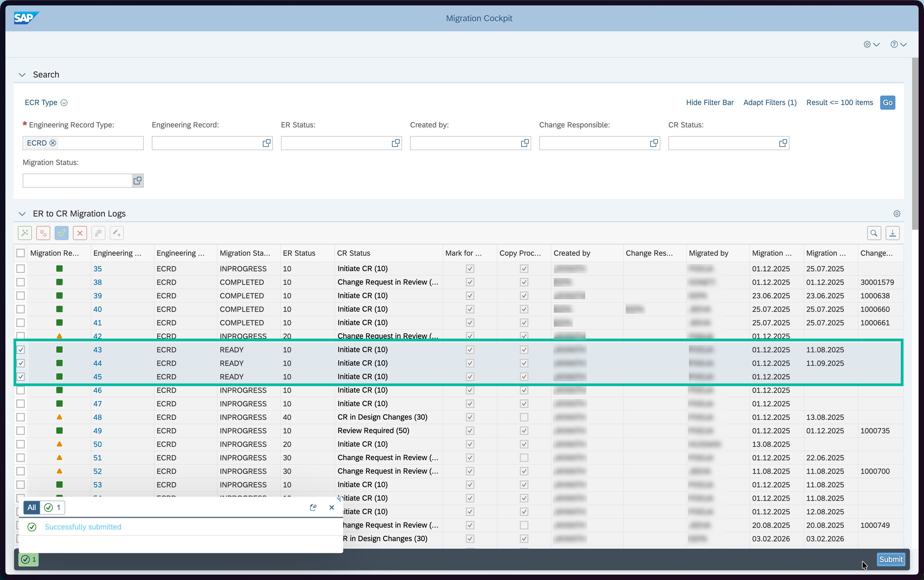Image resolution: width=924 pixels, height=580 pixels.
Task: Click the red X reject toolbar icon
Action: tap(80, 233)
